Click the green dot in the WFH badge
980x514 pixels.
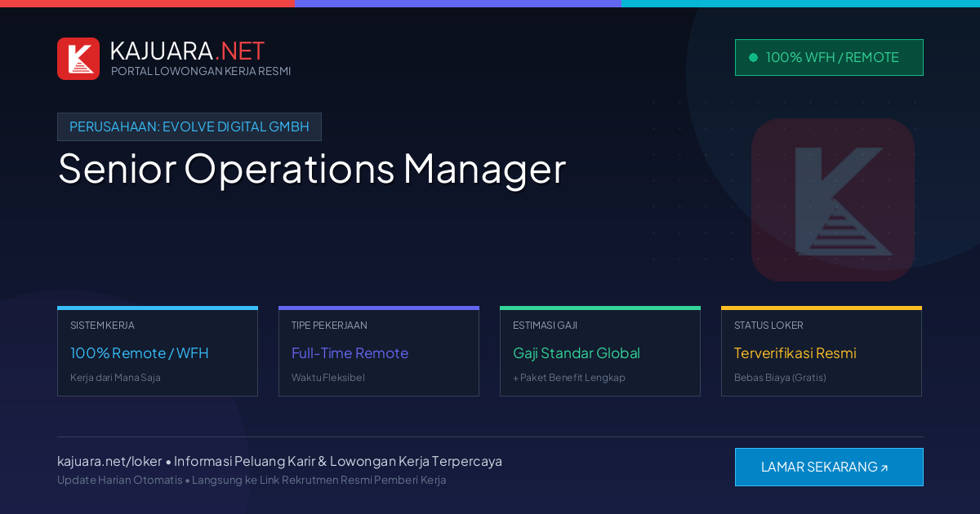click(x=753, y=57)
